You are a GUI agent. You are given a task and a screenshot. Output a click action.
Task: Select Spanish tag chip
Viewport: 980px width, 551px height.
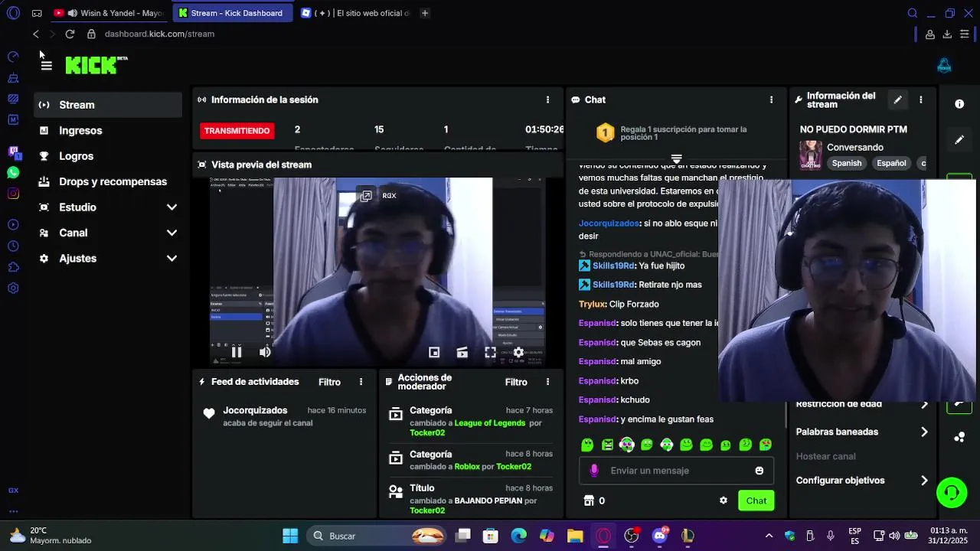pyautogui.click(x=847, y=163)
